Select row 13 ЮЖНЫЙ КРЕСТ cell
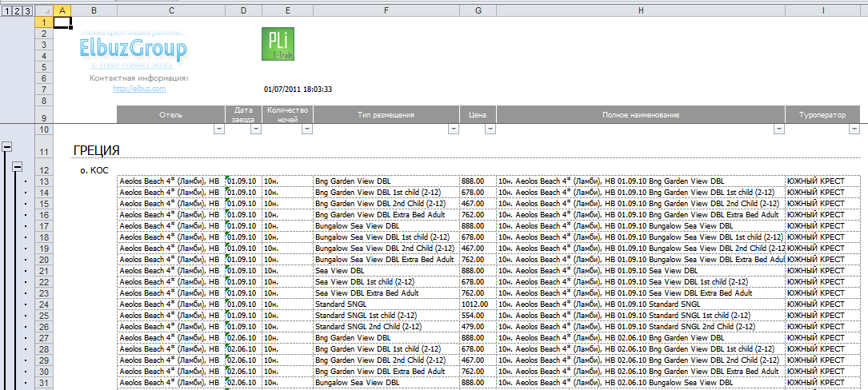Screen dimensions: 868x390 pyautogui.click(x=822, y=181)
